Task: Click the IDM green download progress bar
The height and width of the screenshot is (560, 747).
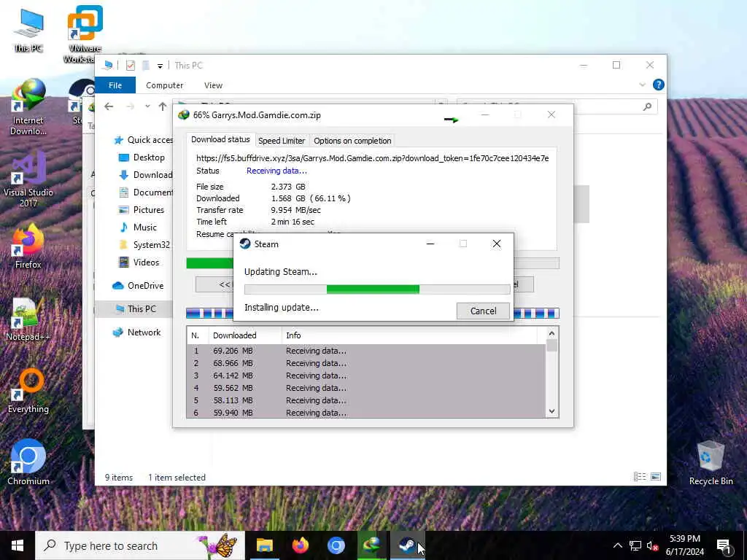Action: coord(209,262)
